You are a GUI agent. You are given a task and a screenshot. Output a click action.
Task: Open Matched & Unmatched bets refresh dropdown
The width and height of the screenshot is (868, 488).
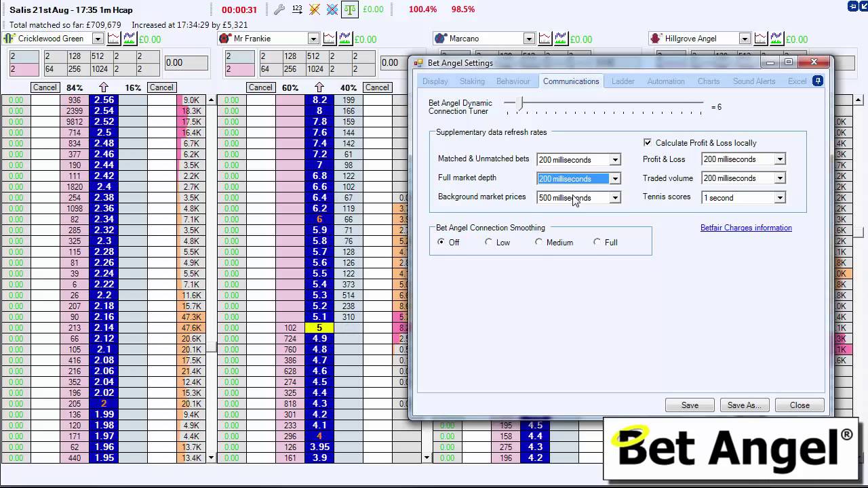pos(614,160)
